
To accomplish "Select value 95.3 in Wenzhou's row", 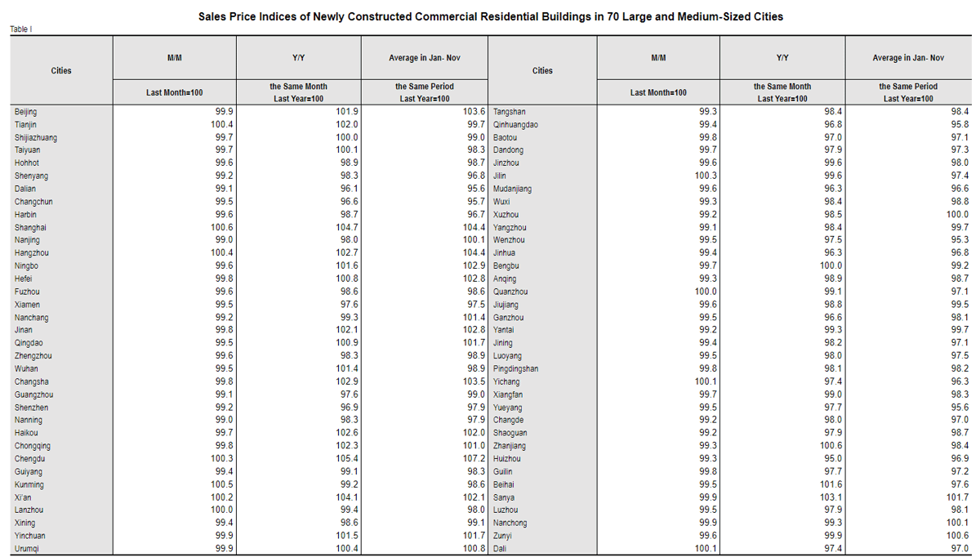I will coord(960,240).
